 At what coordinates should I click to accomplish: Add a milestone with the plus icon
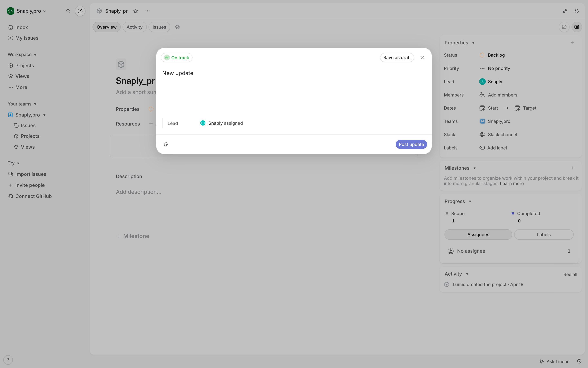572,168
